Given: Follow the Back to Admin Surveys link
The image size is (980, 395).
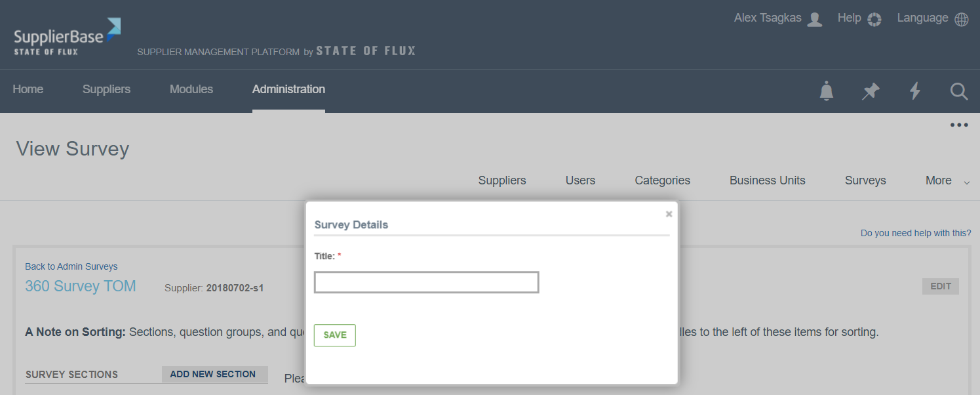Looking at the screenshot, I should (71, 266).
